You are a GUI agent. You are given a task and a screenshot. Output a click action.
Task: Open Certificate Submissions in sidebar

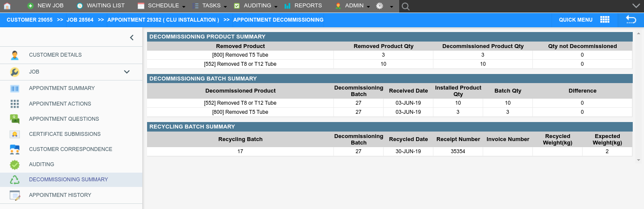[x=65, y=134]
